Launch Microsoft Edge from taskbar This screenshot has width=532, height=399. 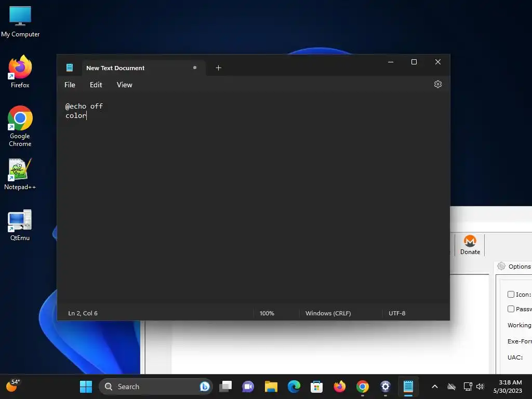[x=294, y=387]
